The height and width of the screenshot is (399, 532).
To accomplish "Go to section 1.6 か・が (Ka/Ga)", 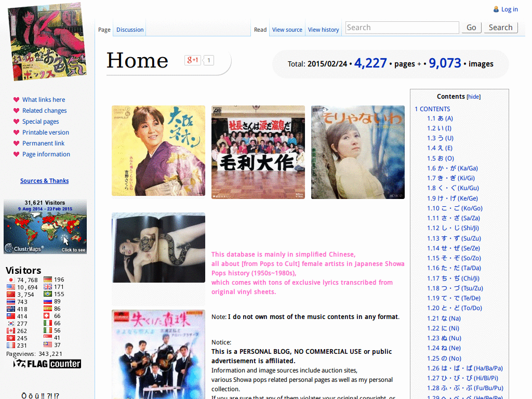I will (453, 168).
